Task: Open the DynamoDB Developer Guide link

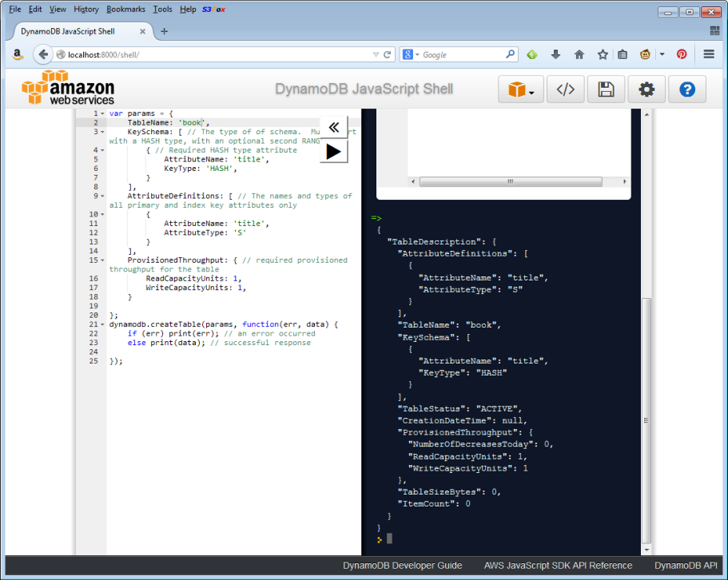Action: (403, 566)
